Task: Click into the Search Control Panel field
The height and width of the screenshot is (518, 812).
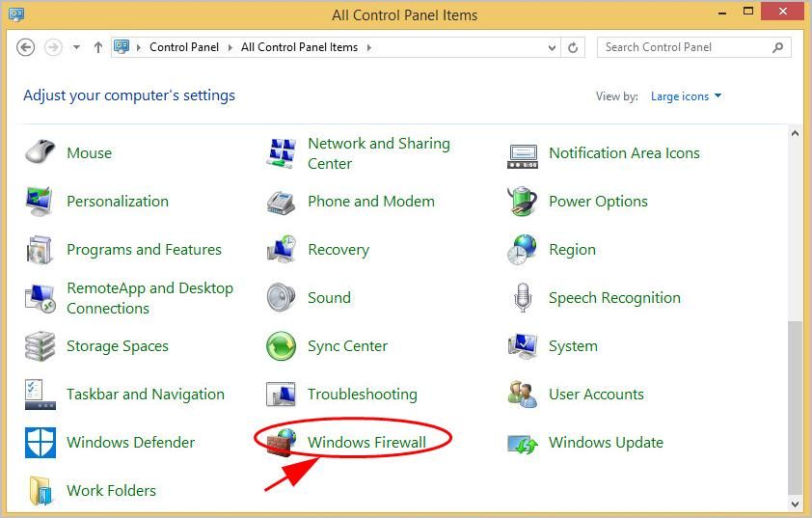Action: click(685, 47)
